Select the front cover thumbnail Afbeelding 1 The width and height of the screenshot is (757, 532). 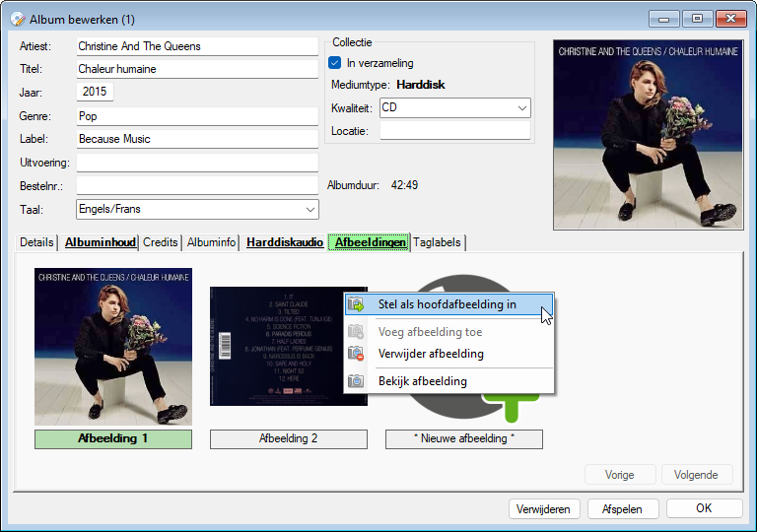(x=113, y=347)
